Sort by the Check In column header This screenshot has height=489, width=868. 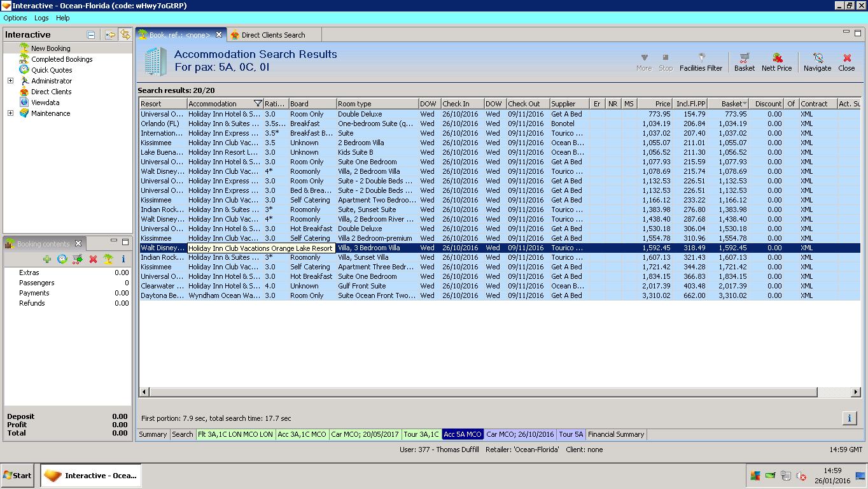(x=462, y=104)
